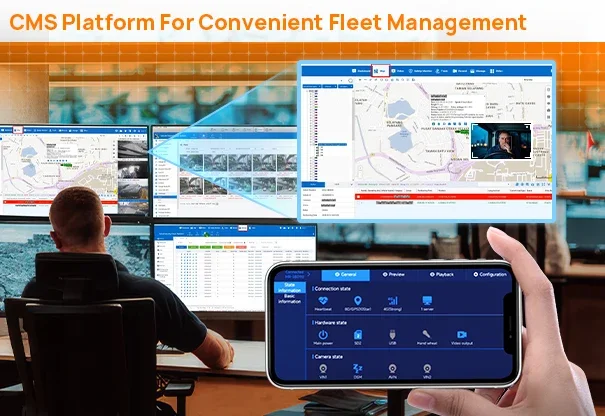Open the first blue dropdown above the vehicle tree
Image resolution: width=605 pixels, height=416 pixels.
tap(312, 86)
